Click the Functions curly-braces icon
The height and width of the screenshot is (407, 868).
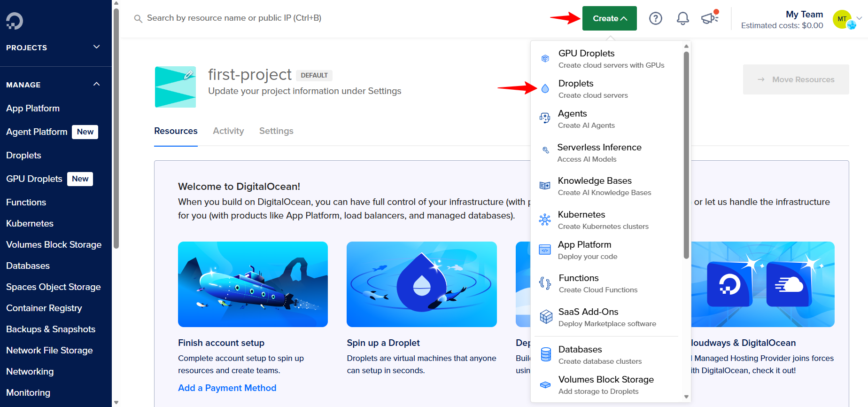tap(545, 283)
